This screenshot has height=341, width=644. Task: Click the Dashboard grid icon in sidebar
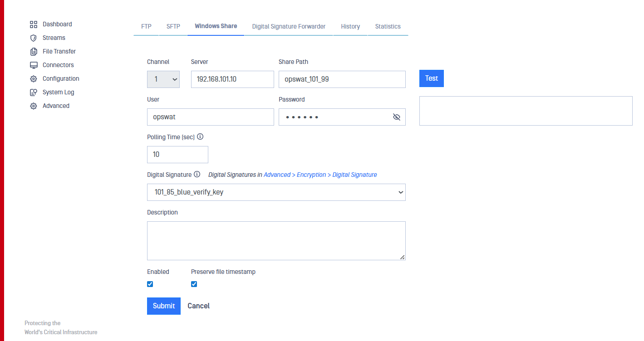point(33,24)
